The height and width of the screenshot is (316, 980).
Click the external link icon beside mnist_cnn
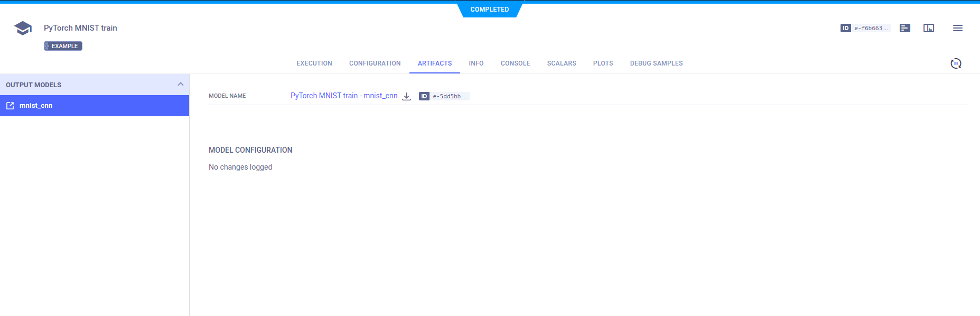point(10,106)
